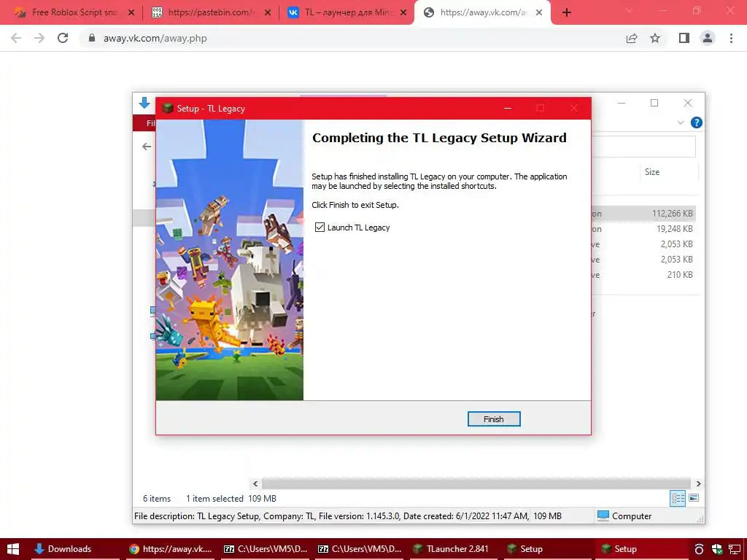Reload the current page

click(63, 38)
